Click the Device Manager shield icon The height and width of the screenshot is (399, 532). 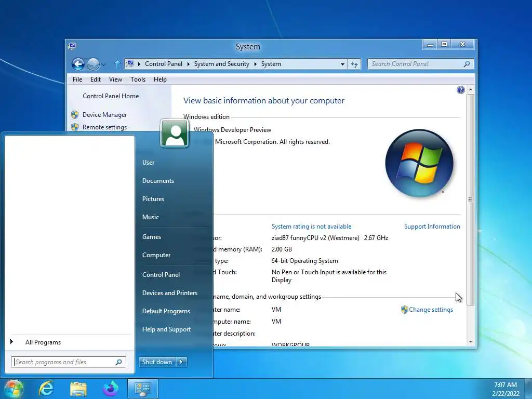click(x=75, y=115)
